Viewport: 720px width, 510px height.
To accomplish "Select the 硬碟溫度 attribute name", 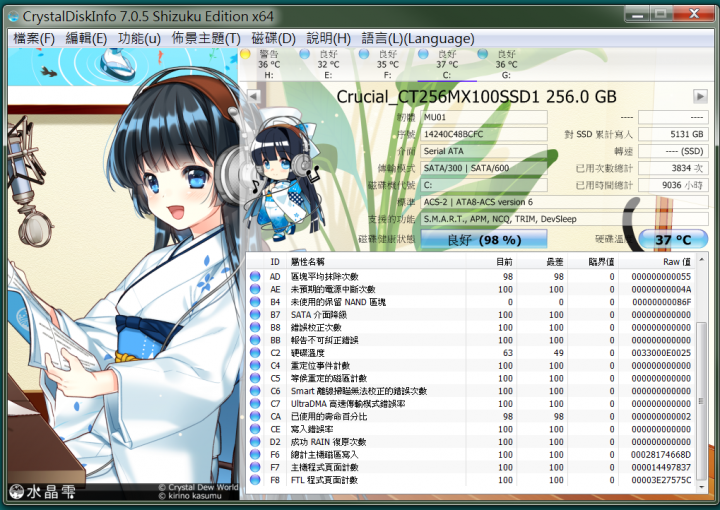I will coord(308,353).
